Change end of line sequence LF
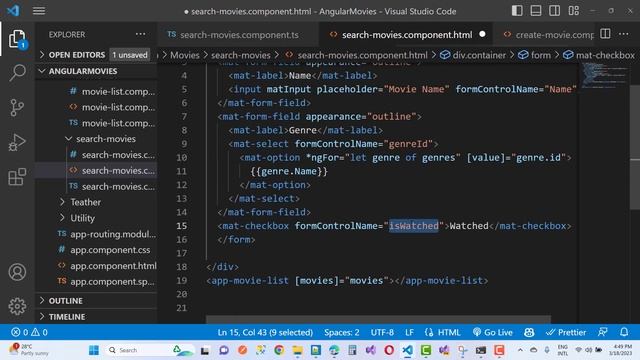Viewport: 640px width, 360px height. (409, 332)
